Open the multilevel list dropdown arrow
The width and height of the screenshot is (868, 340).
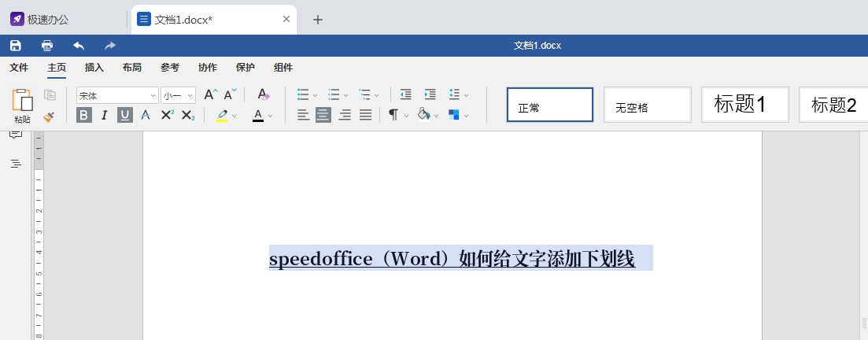pyautogui.click(x=377, y=95)
